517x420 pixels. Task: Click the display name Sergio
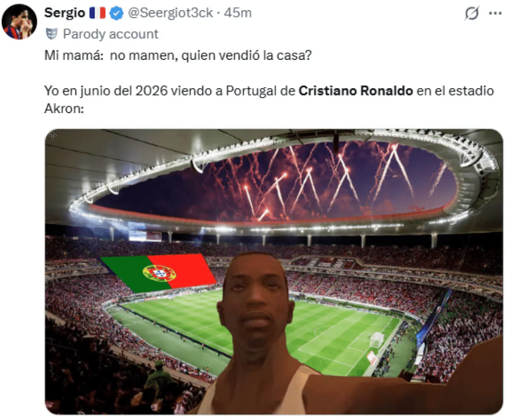(x=64, y=13)
